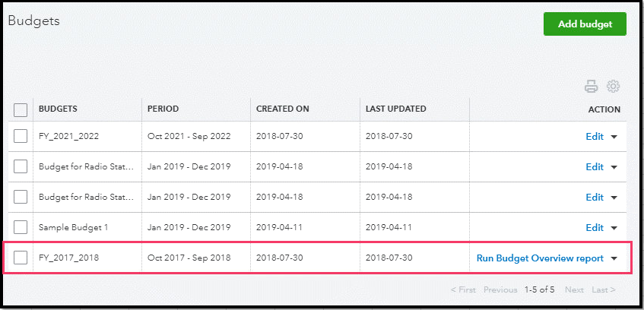Click Edit for Sample Budget 1

(x=595, y=228)
